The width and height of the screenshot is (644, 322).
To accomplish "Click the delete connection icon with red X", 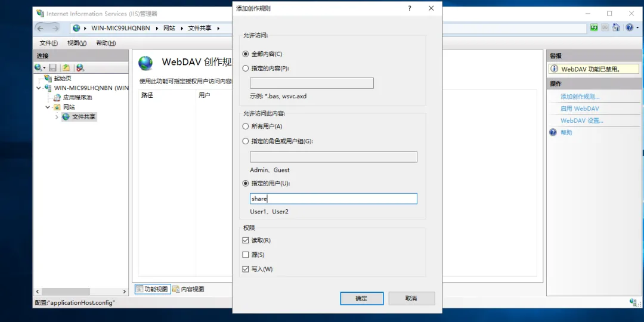I will (80, 67).
